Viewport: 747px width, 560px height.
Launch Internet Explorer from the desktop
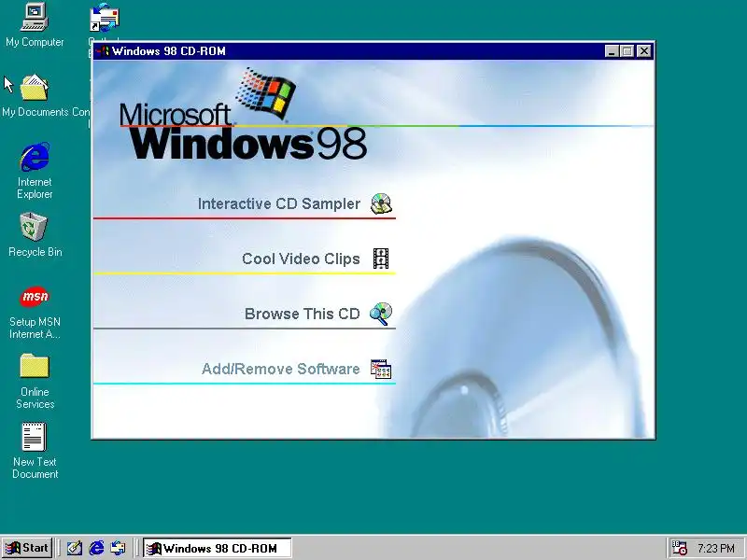tap(35, 157)
